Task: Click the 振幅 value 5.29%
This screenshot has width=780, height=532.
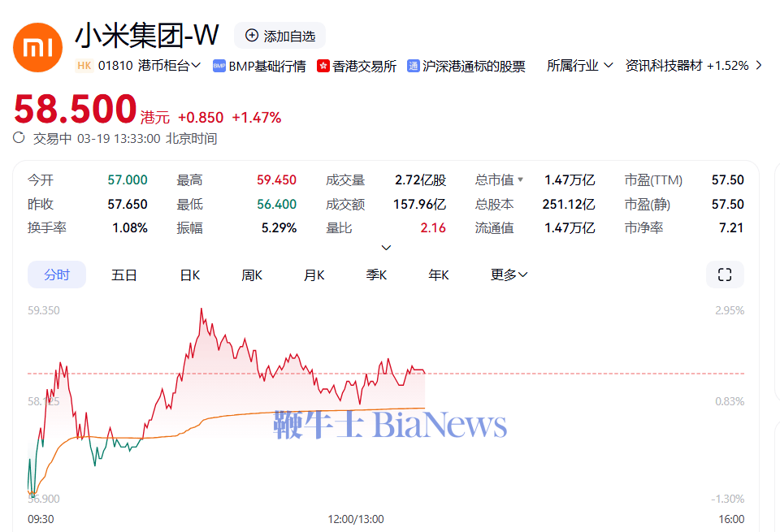Action: tap(279, 228)
